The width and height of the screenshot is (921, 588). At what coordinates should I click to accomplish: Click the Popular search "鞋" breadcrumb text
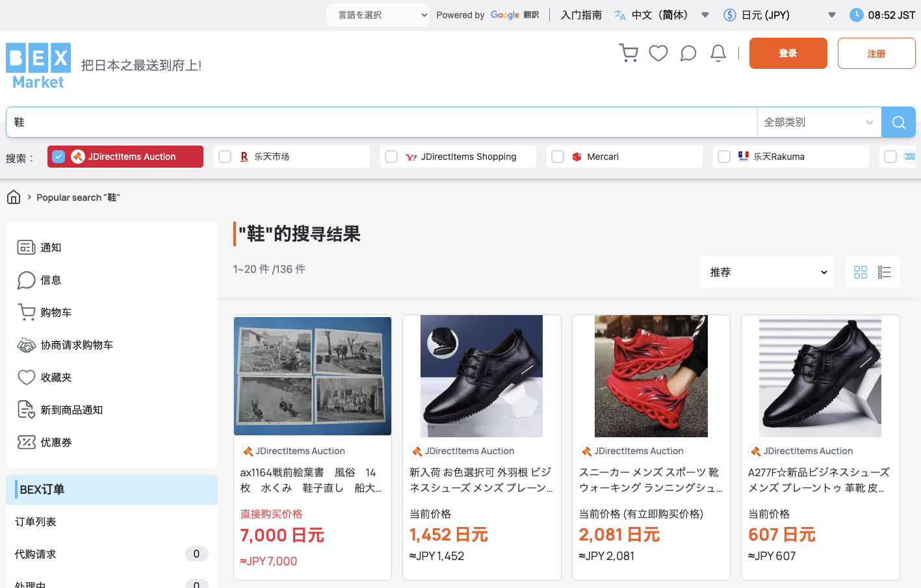coord(78,198)
